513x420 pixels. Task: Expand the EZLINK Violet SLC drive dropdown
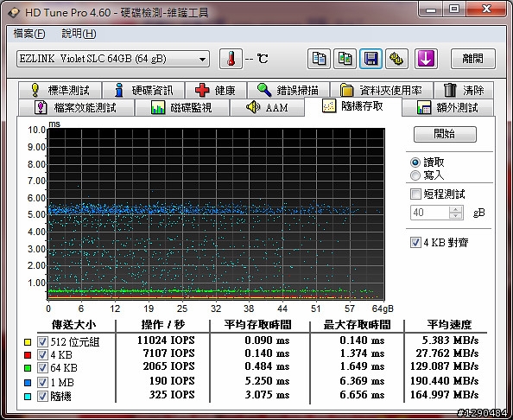tap(113, 59)
